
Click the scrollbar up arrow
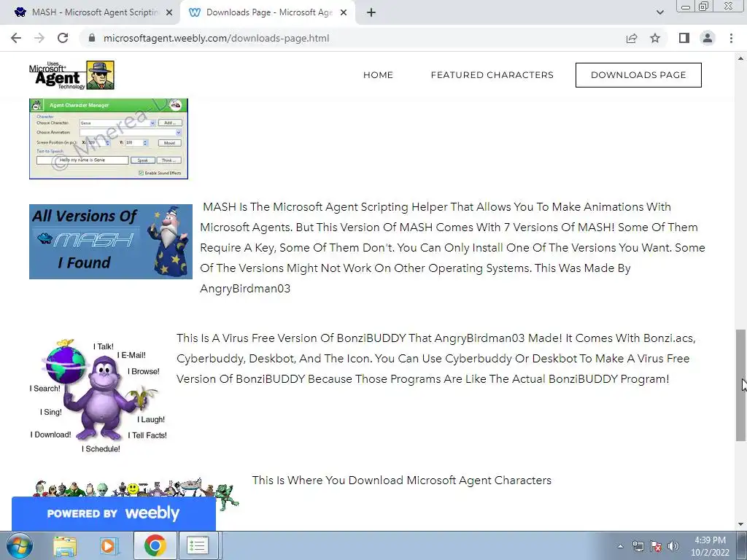(x=740, y=58)
